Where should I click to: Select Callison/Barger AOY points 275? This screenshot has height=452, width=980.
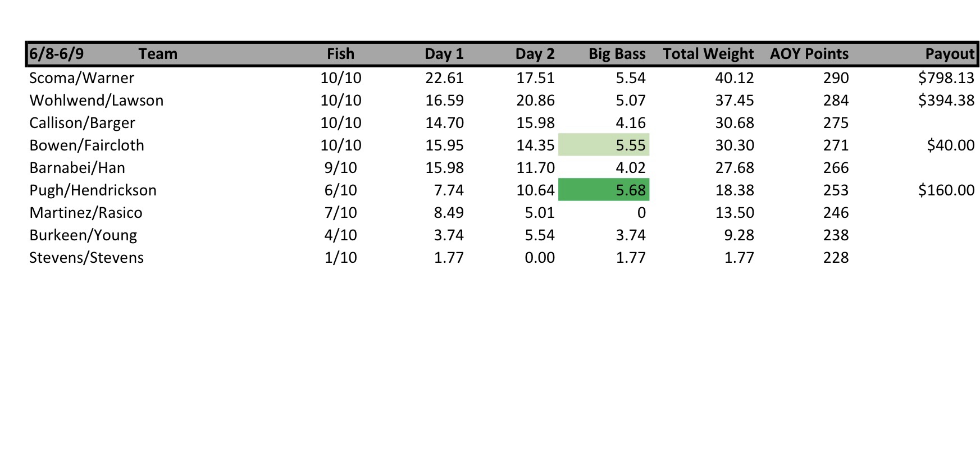click(835, 122)
